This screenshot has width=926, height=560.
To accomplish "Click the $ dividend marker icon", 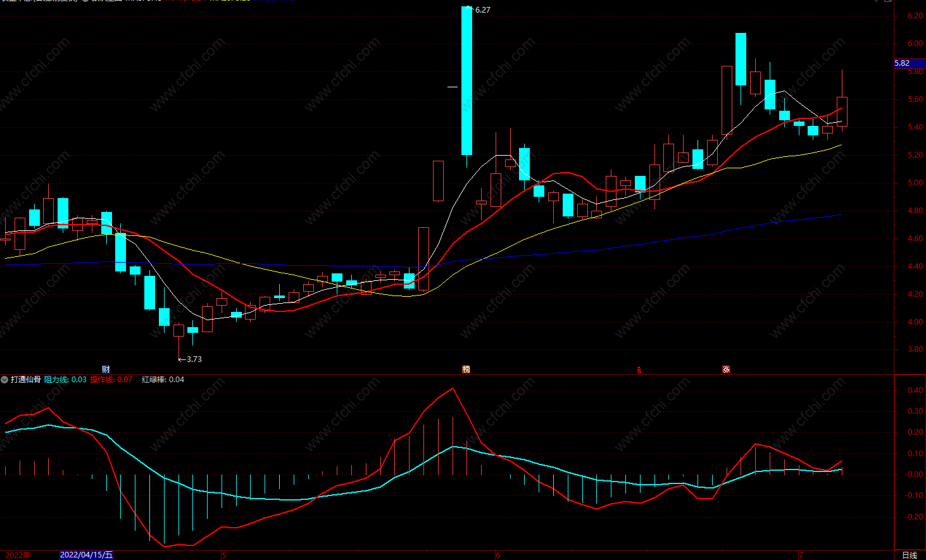I will (x=639, y=370).
